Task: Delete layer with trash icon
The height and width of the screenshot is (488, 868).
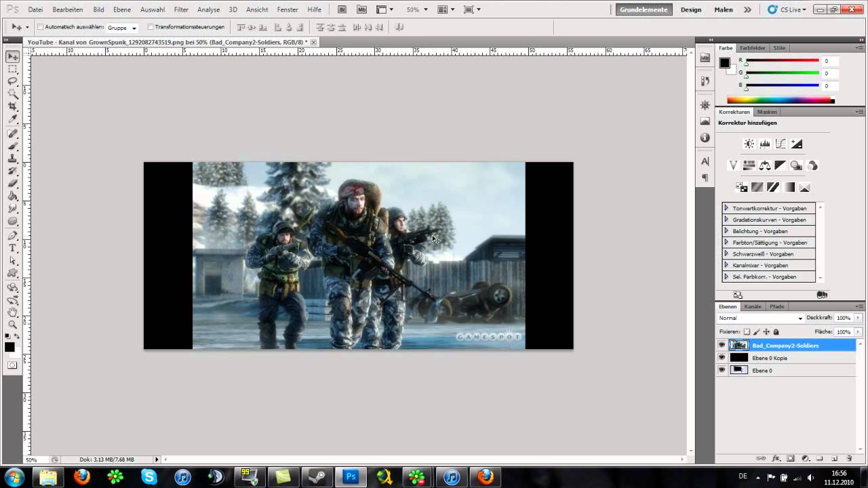Action: 849,459
